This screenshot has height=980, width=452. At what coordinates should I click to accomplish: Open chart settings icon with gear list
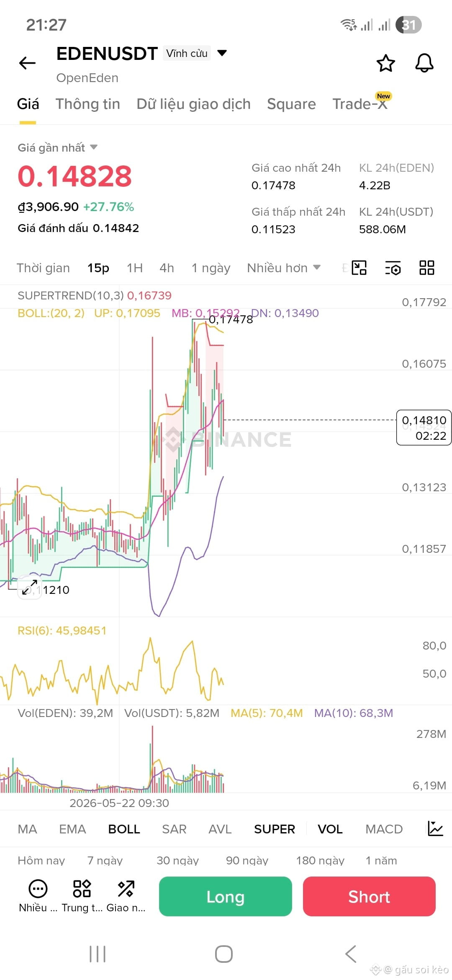(393, 268)
